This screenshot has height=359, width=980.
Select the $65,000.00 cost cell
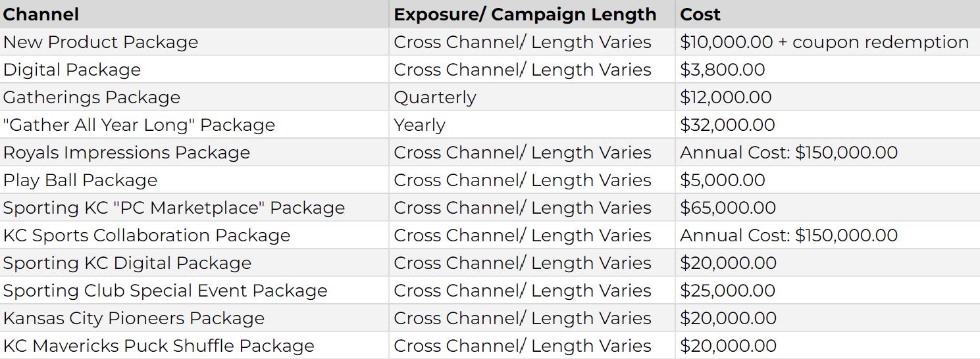[728, 208]
